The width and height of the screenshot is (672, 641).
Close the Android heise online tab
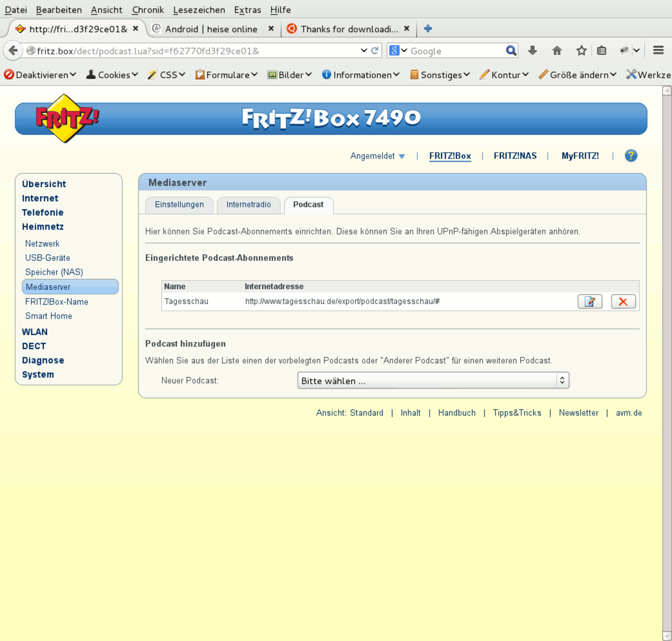[271, 29]
